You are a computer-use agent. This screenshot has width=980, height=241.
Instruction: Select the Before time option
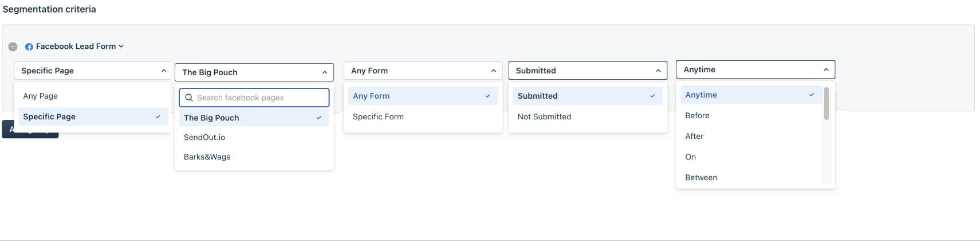pyautogui.click(x=751, y=115)
